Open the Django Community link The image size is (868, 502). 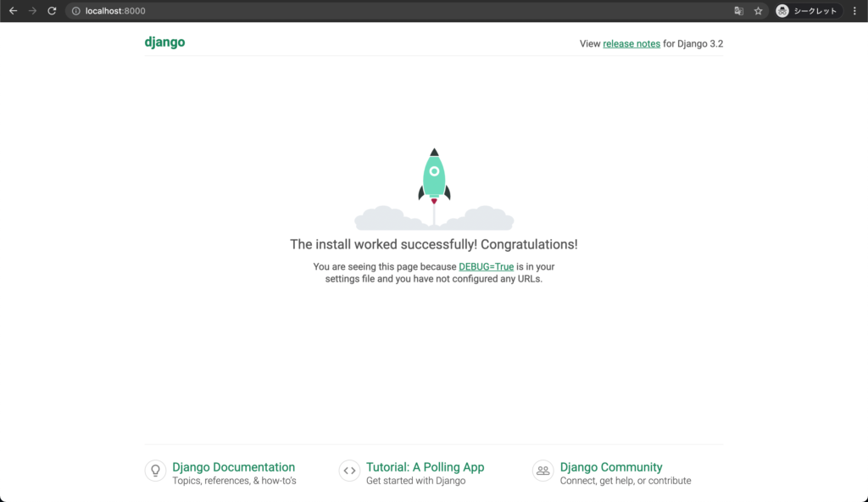[611, 467]
